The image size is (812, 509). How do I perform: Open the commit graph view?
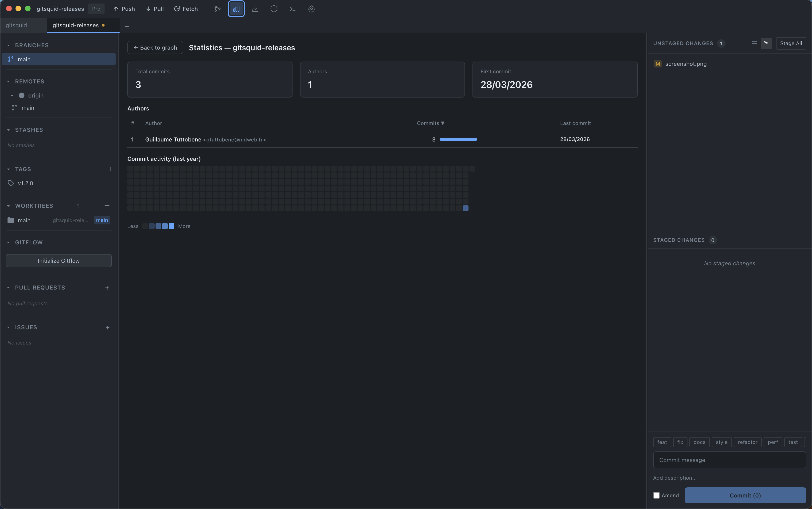(217, 9)
